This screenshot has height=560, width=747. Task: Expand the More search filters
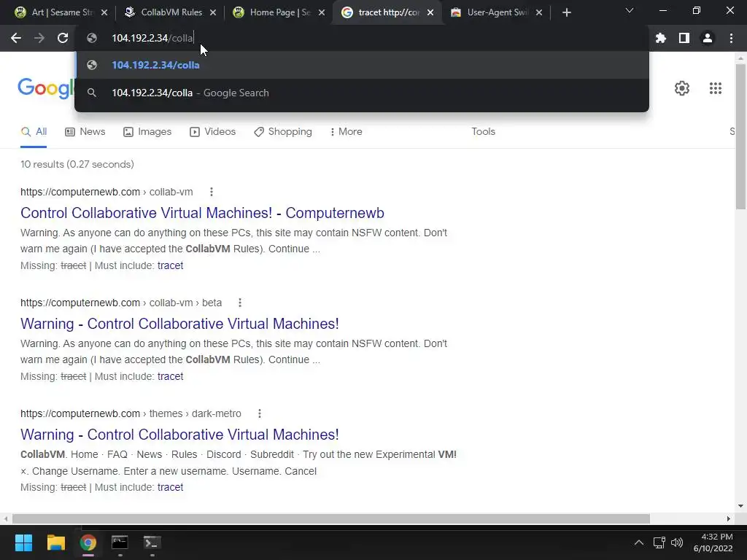tap(347, 131)
